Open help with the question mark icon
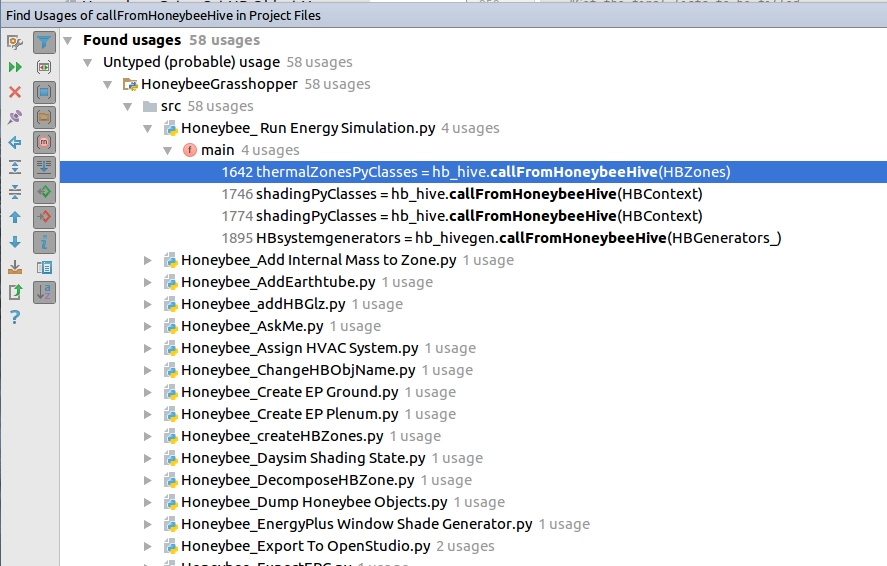Screen dimensions: 887x566 click(x=15, y=317)
